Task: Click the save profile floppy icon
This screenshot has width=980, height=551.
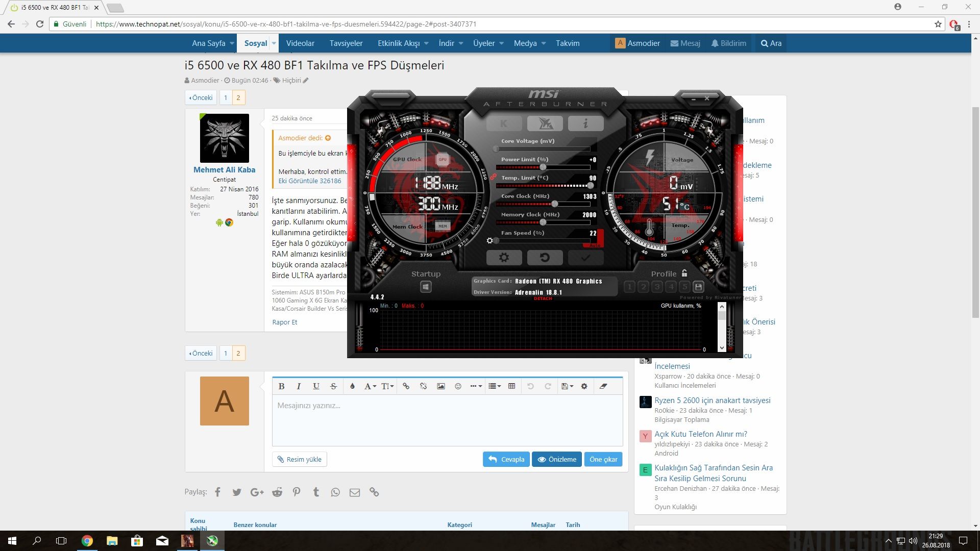Action: (x=699, y=287)
